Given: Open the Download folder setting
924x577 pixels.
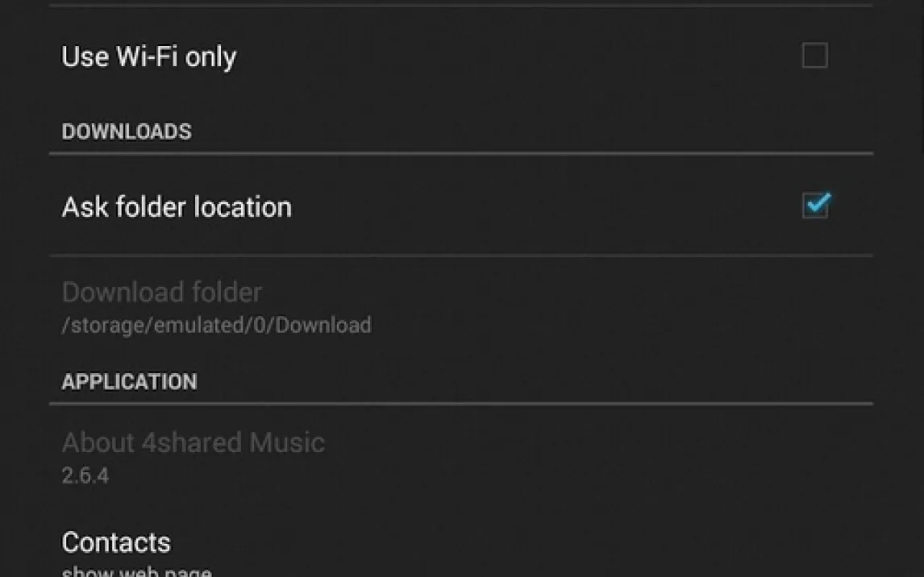Looking at the screenshot, I should coord(162,292).
